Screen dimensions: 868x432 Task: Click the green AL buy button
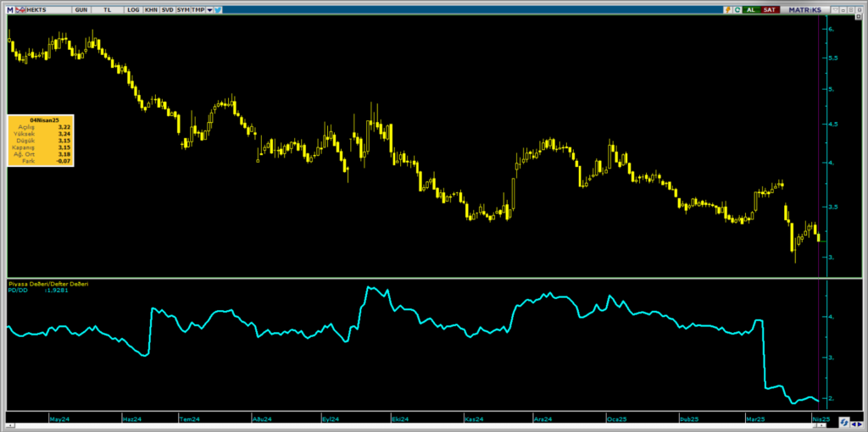click(751, 10)
